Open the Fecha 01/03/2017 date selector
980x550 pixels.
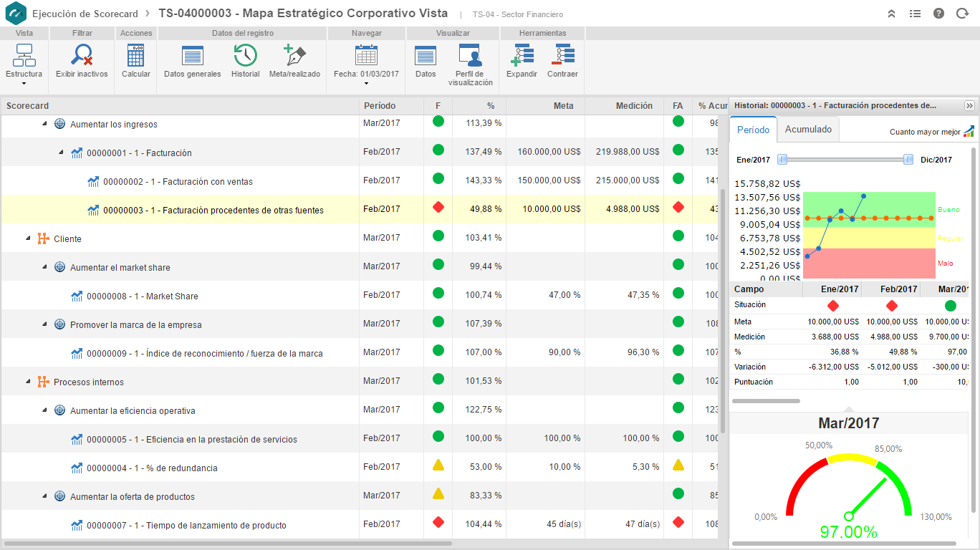click(367, 62)
